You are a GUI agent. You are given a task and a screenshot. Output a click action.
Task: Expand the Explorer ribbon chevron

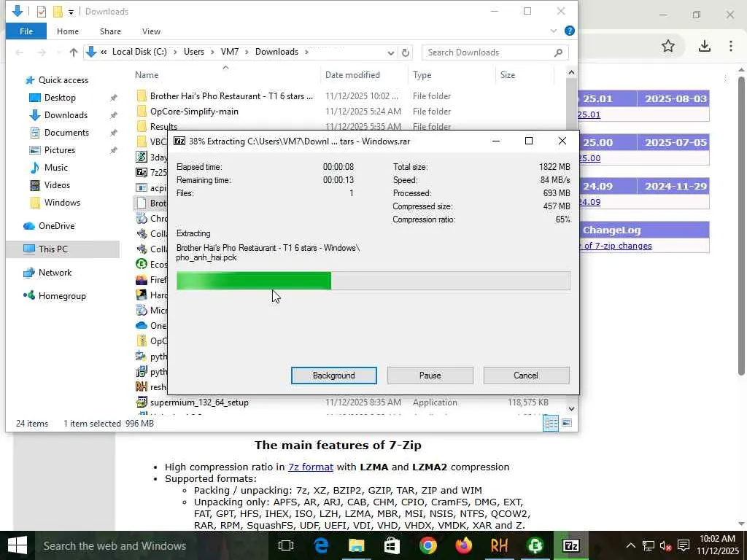(x=553, y=31)
